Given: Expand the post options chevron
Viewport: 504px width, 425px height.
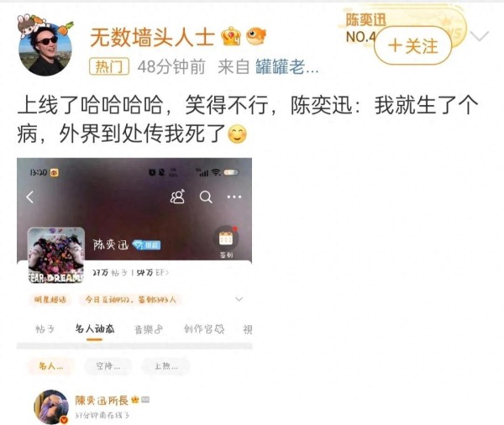Looking at the screenshot, I should click(x=480, y=35).
